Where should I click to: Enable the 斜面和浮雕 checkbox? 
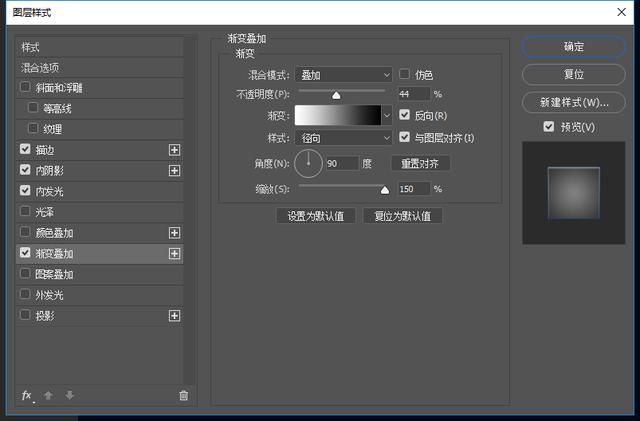(25, 87)
